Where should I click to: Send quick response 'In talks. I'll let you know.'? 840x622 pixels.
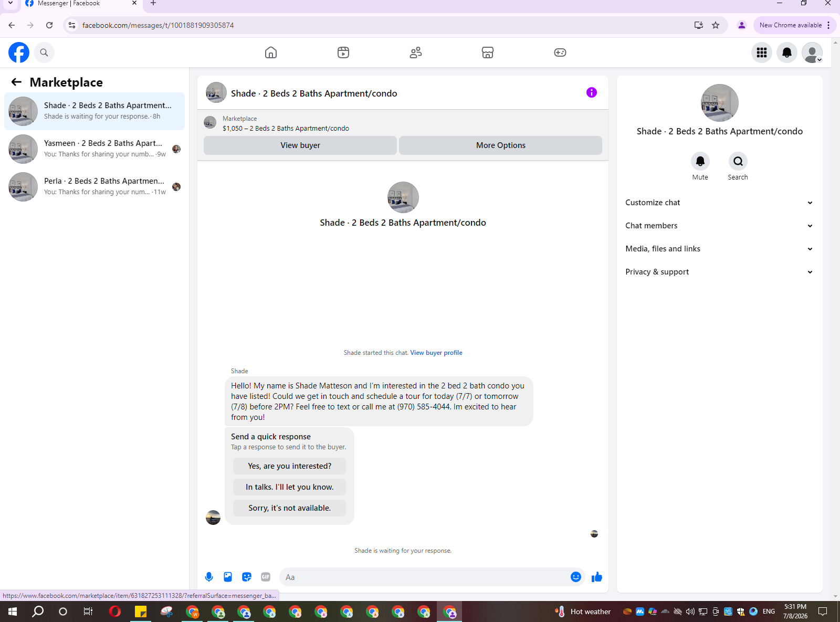tap(290, 487)
